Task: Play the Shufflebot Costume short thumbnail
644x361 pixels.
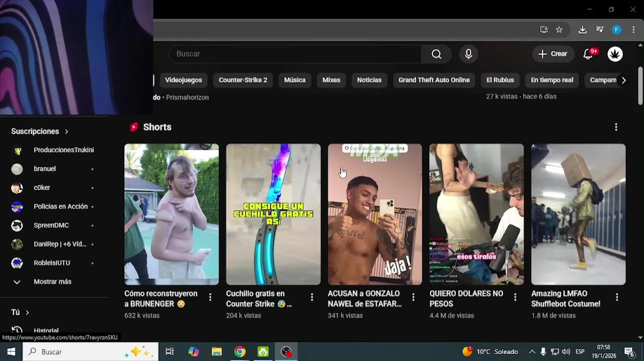Action: point(578,214)
